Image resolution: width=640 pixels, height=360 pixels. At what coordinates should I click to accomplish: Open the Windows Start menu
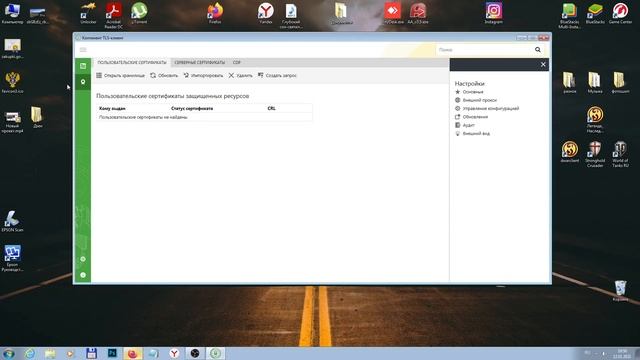click(9, 353)
